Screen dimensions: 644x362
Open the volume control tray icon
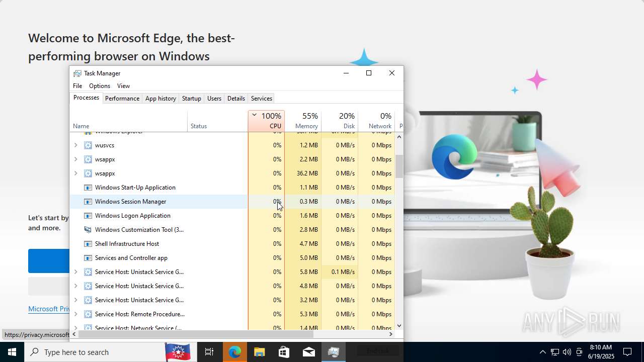coord(567,352)
